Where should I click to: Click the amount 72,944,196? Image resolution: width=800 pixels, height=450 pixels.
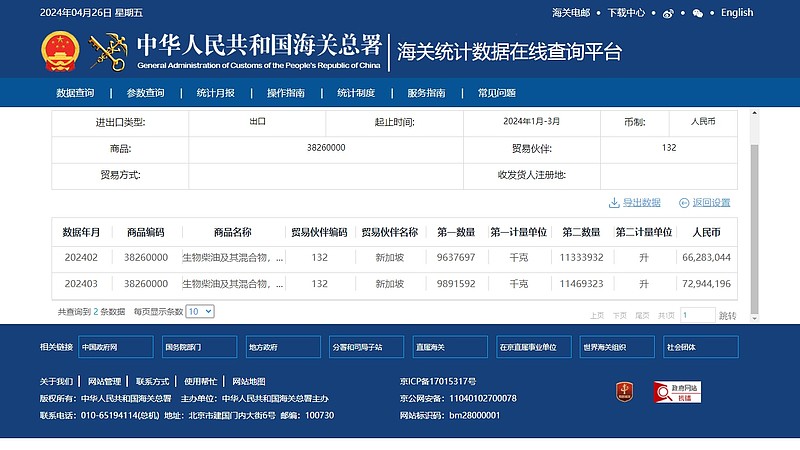[x=707, y=284]
